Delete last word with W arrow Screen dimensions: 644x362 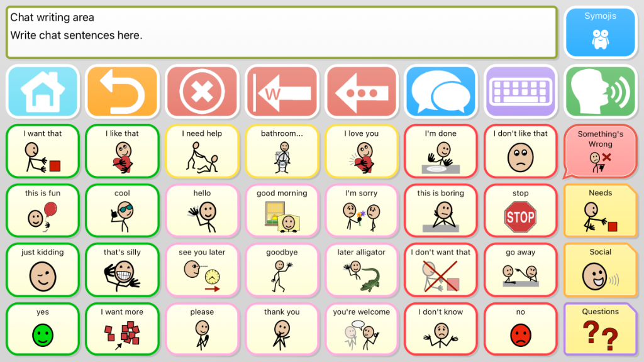tap(282, 92)
